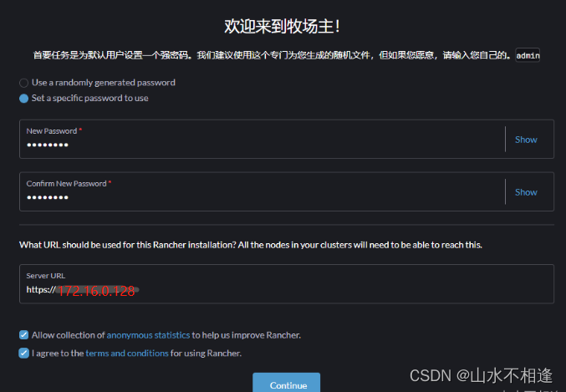Uncheck anonymous statistics collection checkbox

click(x=23, y=335)
